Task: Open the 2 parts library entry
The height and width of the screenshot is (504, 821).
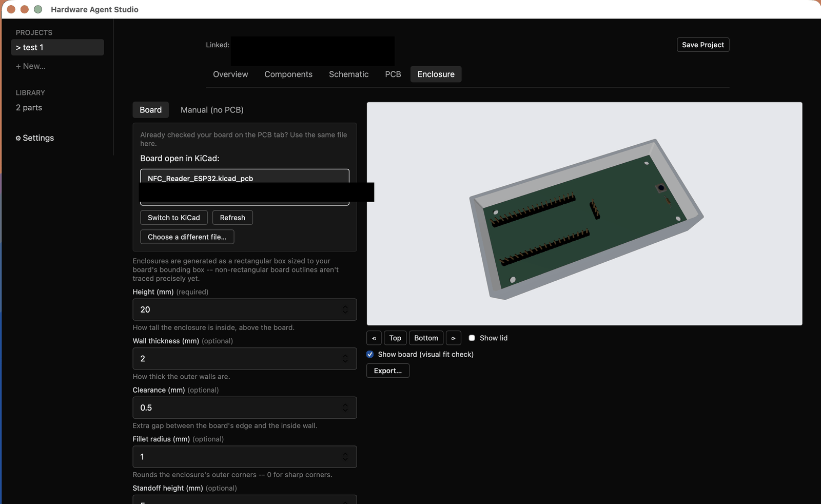Action: pos(29,108)
